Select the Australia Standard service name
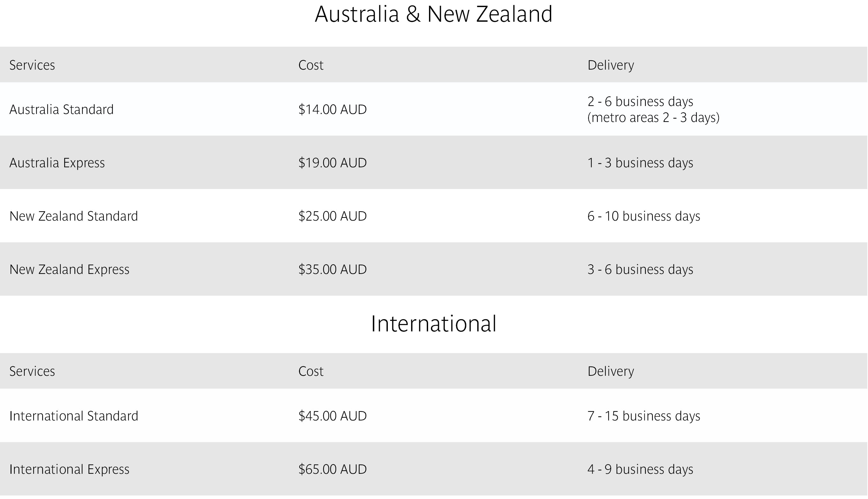The height and width of the screenshot is (499, 868). [x=61, y=110]
